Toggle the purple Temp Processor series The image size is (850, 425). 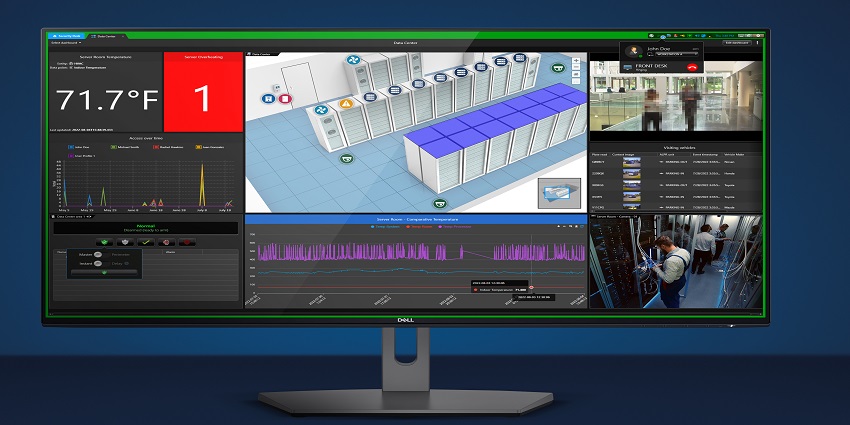pyautogui.click(x=454, y=227)
